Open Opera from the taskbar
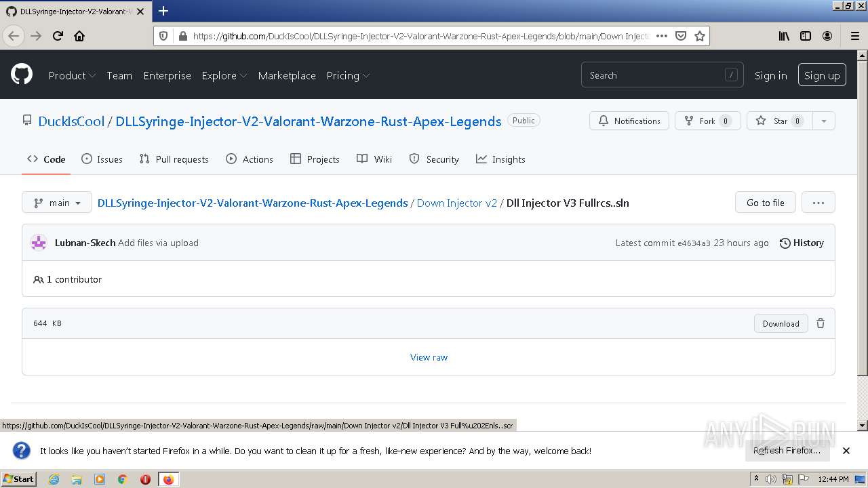Screen dimensions: 868x488 (x=145, y=479)
